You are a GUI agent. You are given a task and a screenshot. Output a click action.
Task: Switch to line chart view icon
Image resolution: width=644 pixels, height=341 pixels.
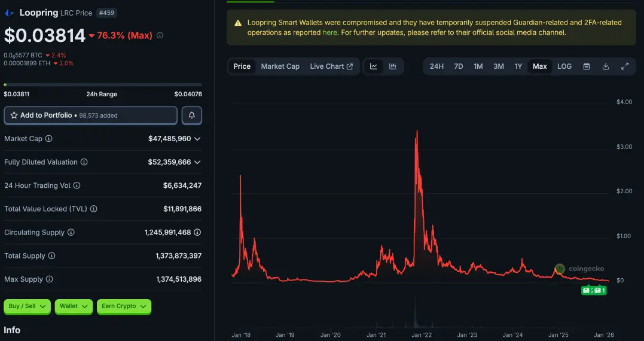pyautogui.click(x=374, y=66)
